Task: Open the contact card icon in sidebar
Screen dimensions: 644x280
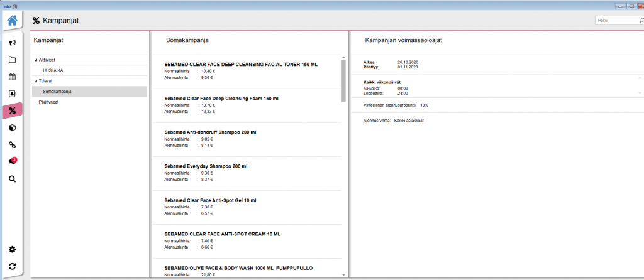Action: (13, 94)
